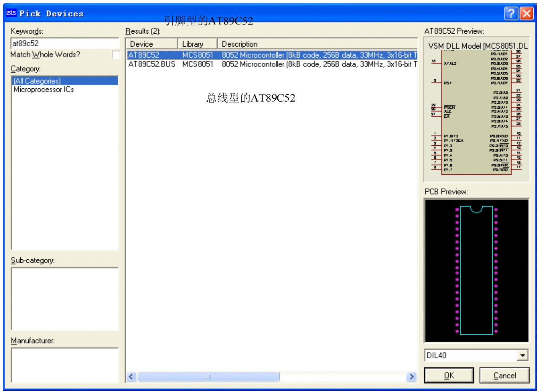Sort results by the Library column header
Viewport: 539px width, 392px height.
pyautogui.click(x=197, y=44)
